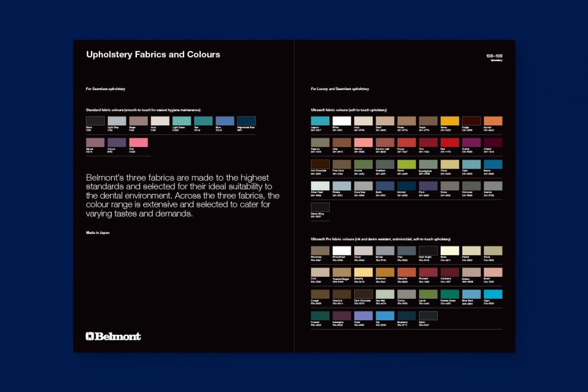Click the Raven Wing swatch
Image resolution: width=588 pixels, height=392 pixels.
320,207
